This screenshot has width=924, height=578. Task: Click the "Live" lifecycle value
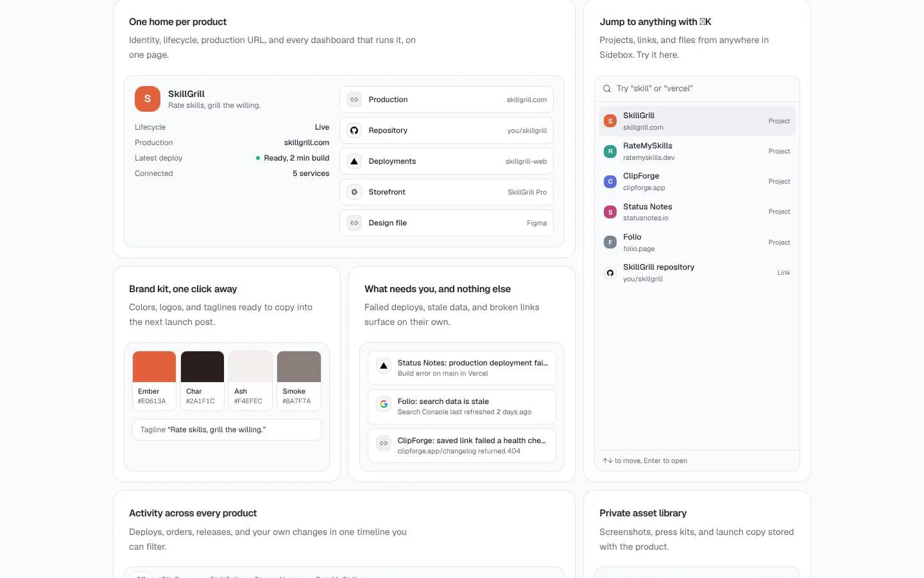pos(322,127)
